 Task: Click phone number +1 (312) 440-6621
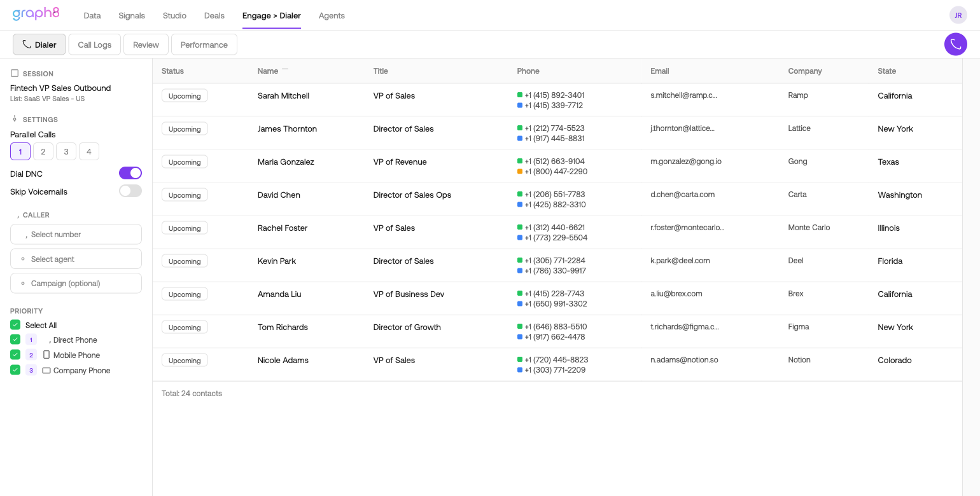point(555,228)
